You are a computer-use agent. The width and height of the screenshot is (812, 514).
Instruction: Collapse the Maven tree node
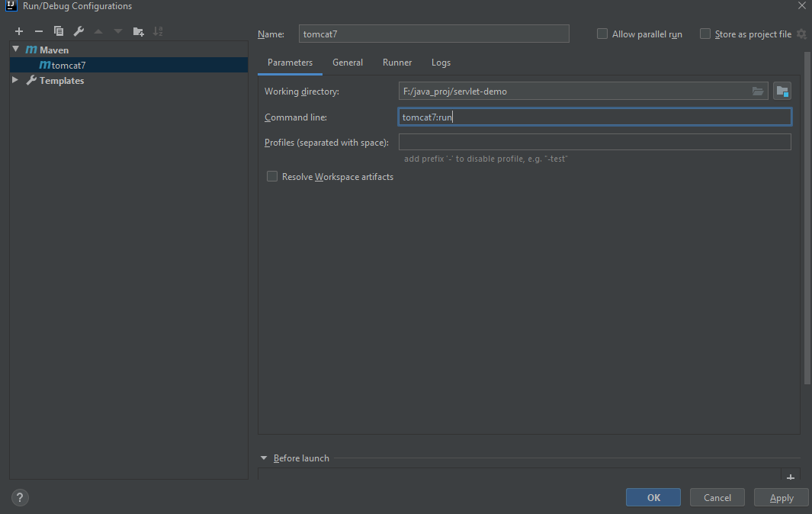pos(15,50)
